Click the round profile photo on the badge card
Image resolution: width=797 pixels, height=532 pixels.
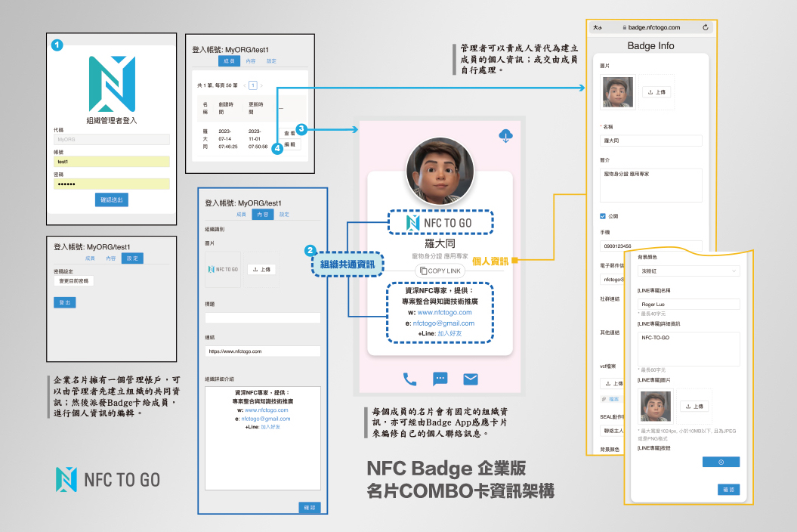click(x=440, y=172)
